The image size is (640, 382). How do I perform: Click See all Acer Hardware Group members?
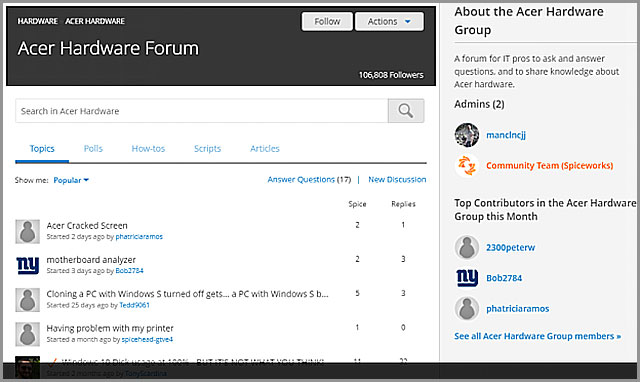538,336
